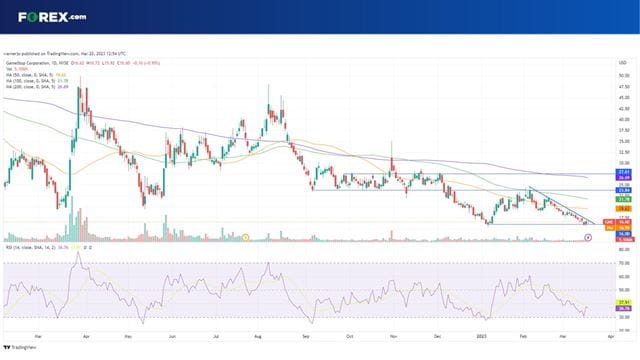Viewport: 640px width, 360px height.
Task: Click the Nov label on the time axis
Action: tap(393, 337)
